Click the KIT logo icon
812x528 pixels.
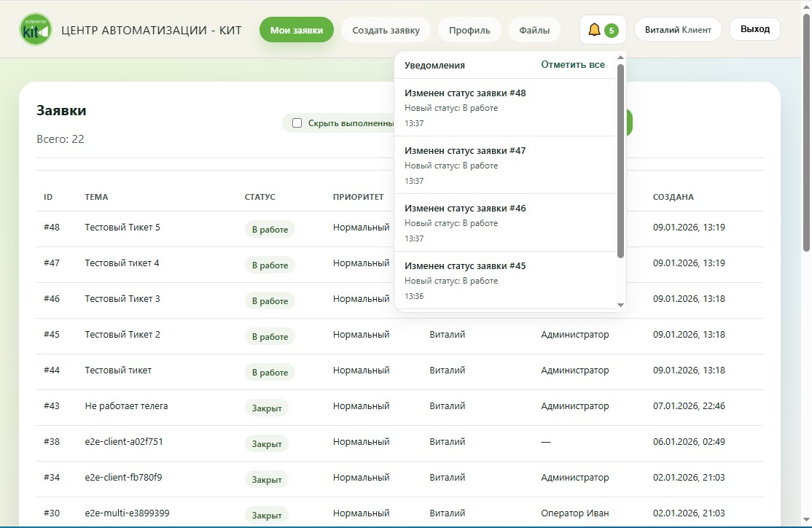pyautogui.click(x=35, y=30)
